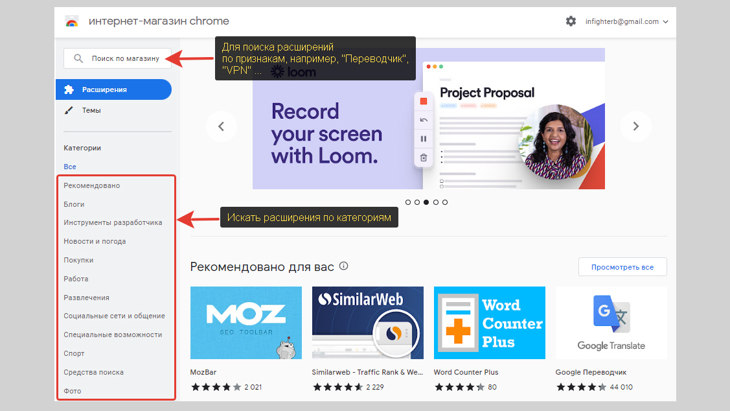The image size is (730, 411).
Task: Click the magnifier icon in search box
Action: point(78,58)
